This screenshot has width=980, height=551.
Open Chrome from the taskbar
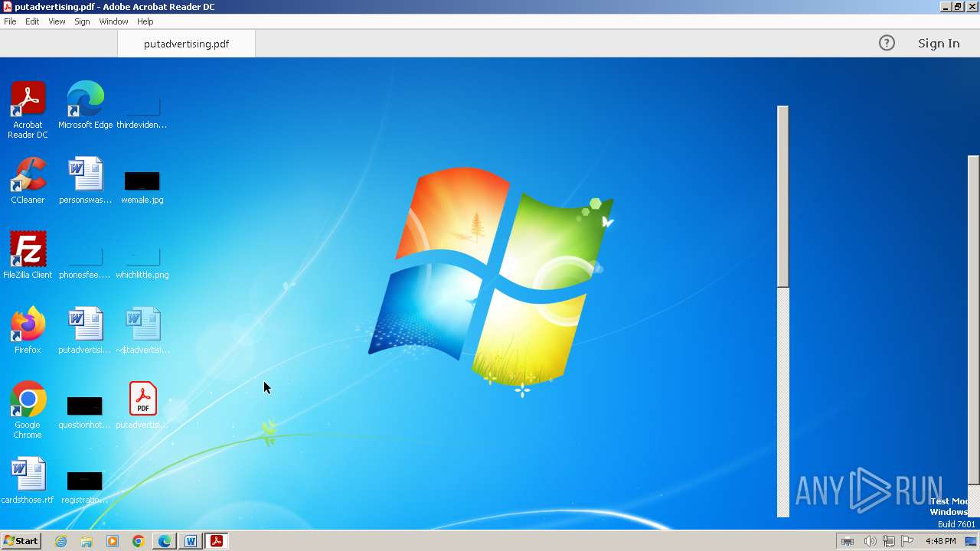(139, 541)
